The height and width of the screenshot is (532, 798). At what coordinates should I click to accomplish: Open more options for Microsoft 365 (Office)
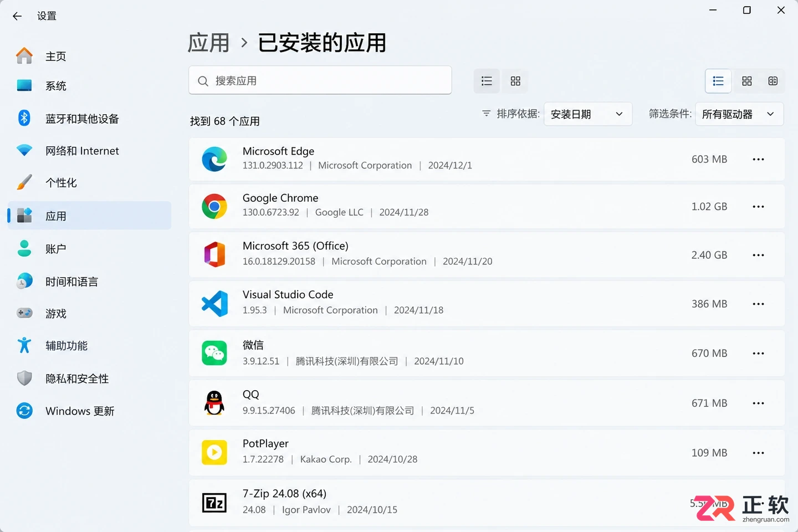758,255
